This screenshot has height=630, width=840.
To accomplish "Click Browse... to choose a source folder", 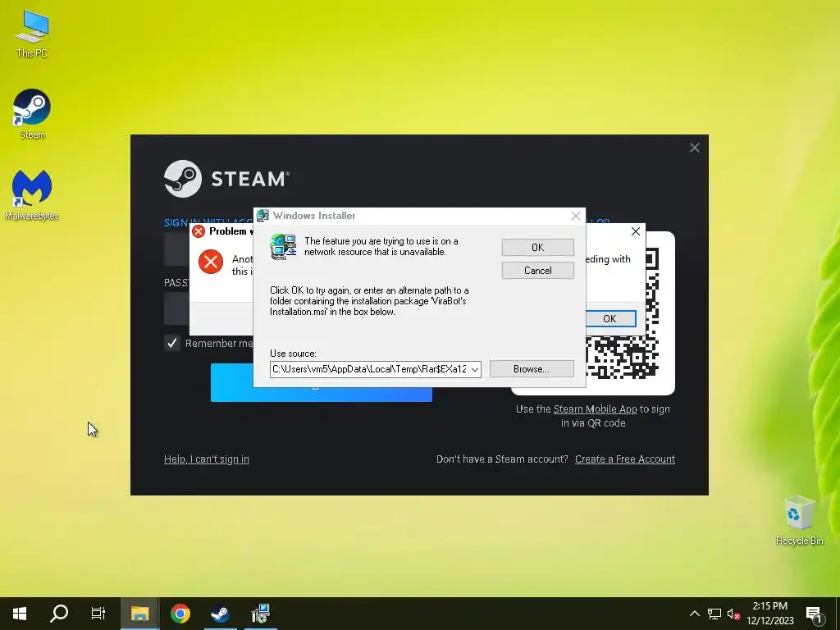I will click(x=532, y=369).
